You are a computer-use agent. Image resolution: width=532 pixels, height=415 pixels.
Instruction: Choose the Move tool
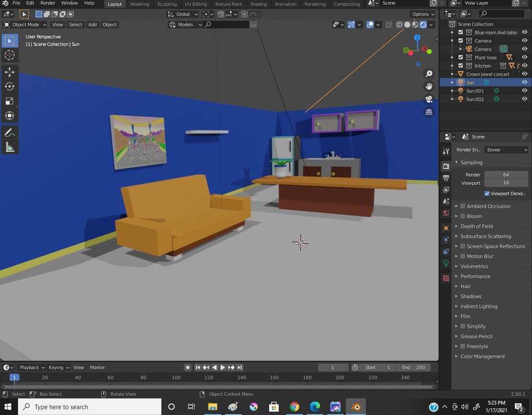click(x=9, y=72)
